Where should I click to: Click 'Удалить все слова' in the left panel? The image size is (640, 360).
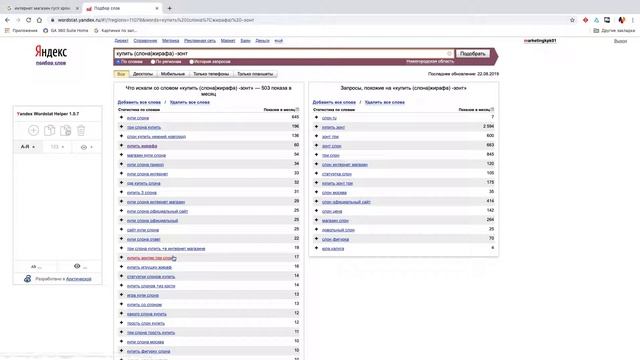click(190, 102)
